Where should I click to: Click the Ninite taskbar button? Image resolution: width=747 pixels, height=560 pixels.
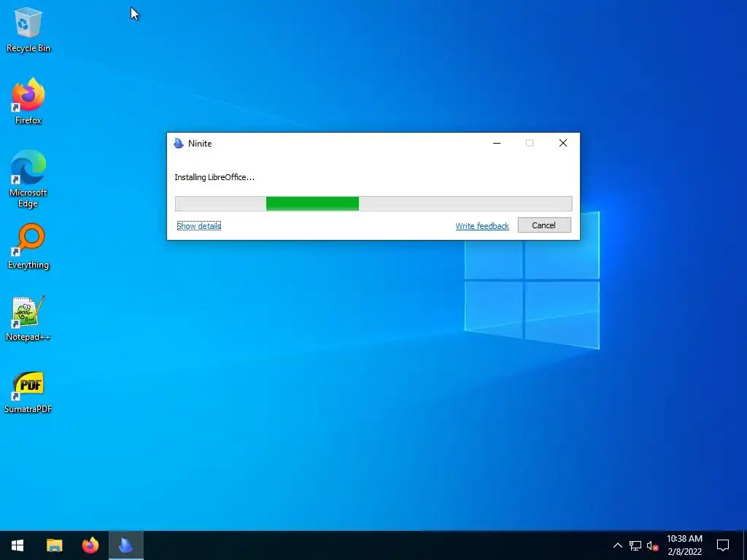(125, 545)
